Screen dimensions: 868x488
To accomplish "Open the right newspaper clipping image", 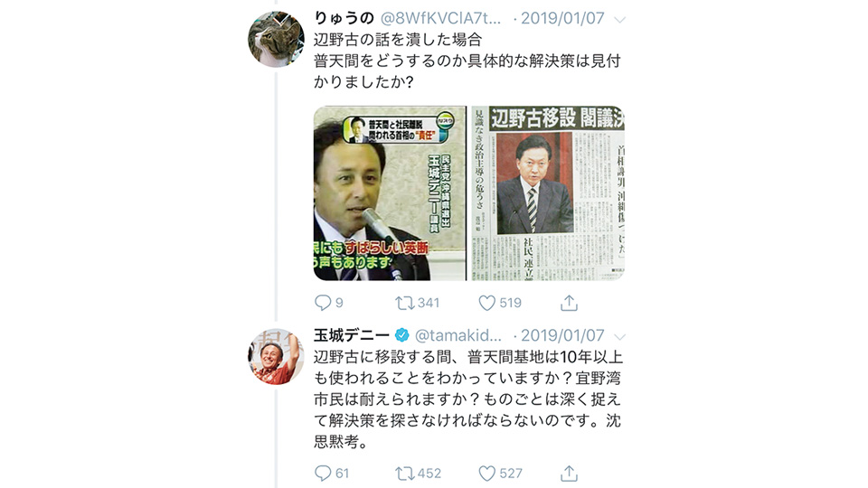I will tap(548, 193).
